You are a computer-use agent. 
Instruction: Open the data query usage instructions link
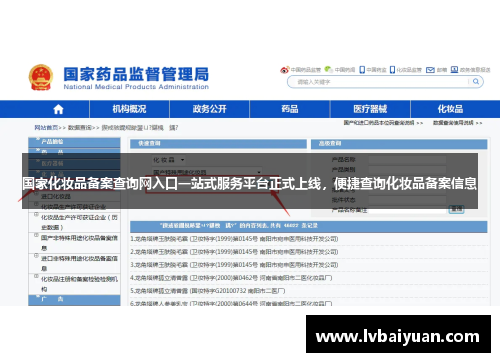457,123
